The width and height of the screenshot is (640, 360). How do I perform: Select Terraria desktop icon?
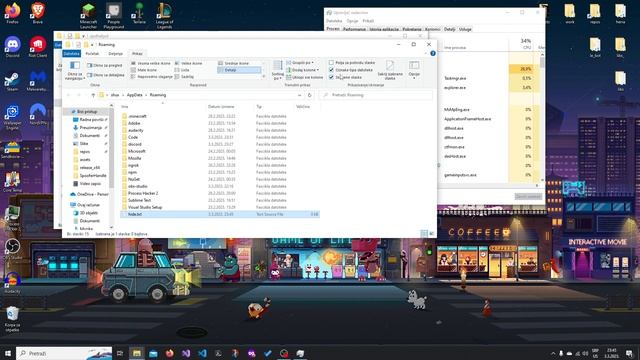tap(139, 13)
